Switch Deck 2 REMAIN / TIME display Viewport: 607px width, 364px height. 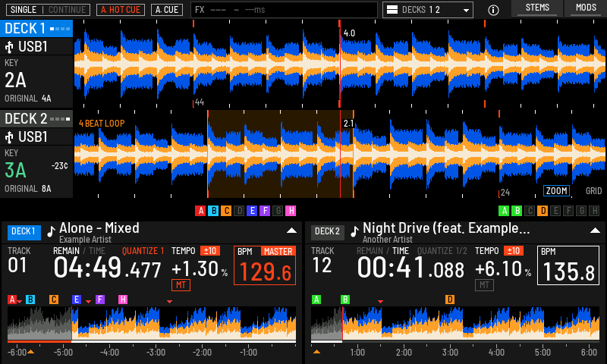382,251
